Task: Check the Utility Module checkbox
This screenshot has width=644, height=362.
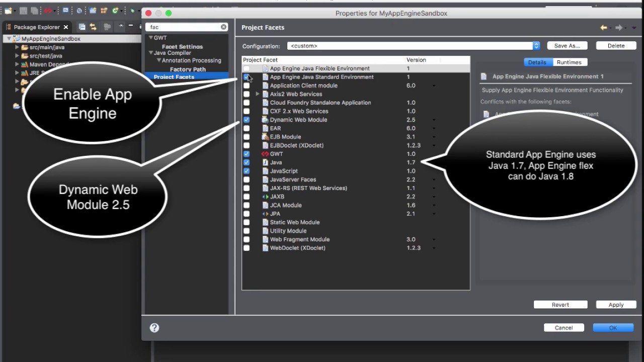Action: pos(247,231)
